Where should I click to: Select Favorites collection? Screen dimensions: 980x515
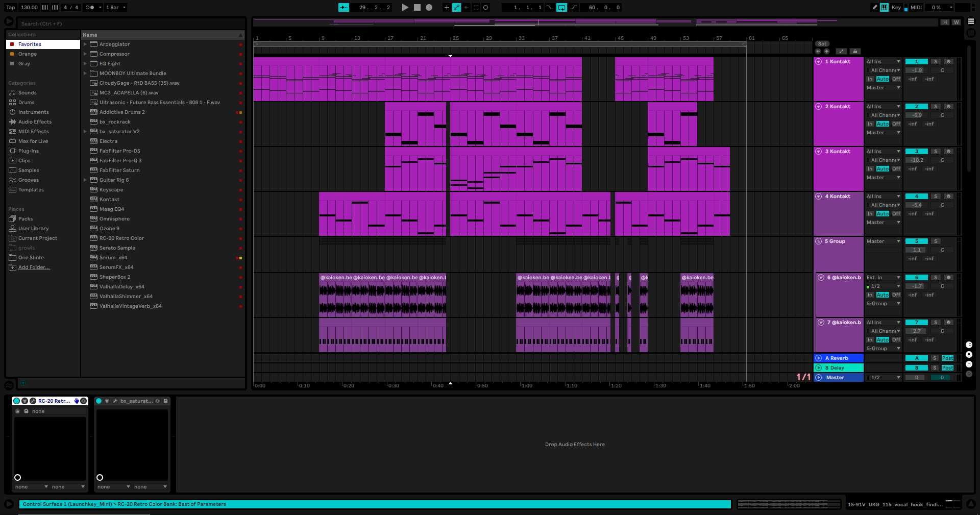pyautogui.click(x=43, y=44)
